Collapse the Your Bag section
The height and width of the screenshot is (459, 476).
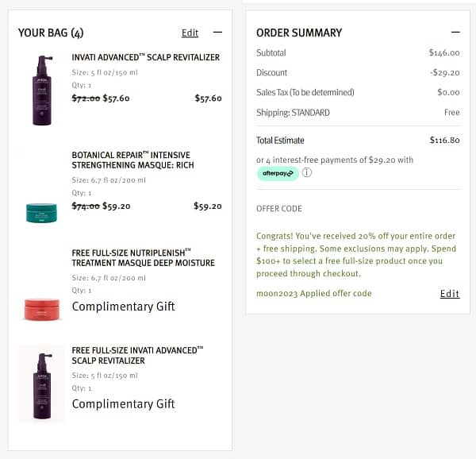217,33
